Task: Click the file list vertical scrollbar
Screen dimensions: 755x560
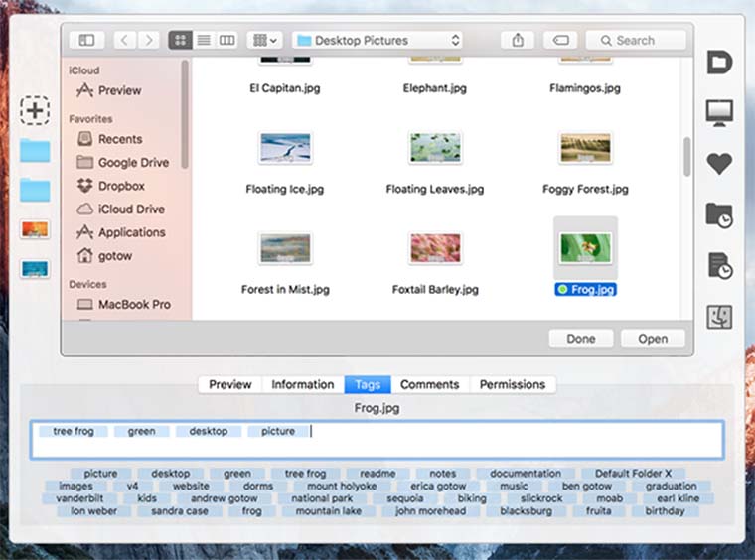Action: pyautogui.click(x=686, y=156)
